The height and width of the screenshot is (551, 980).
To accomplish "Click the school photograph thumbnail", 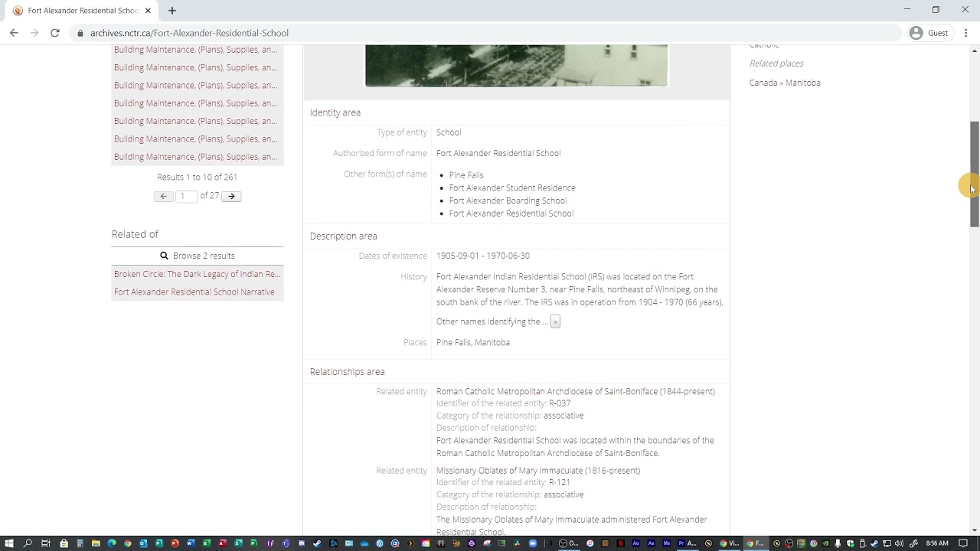I will (x=516, y=65).
